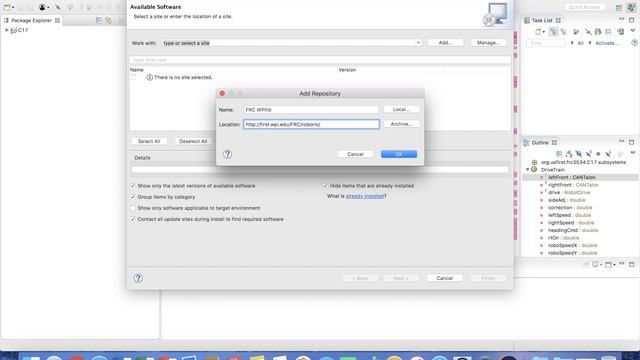Click the type filter text field
640x360 pixels.
[320, 60]
